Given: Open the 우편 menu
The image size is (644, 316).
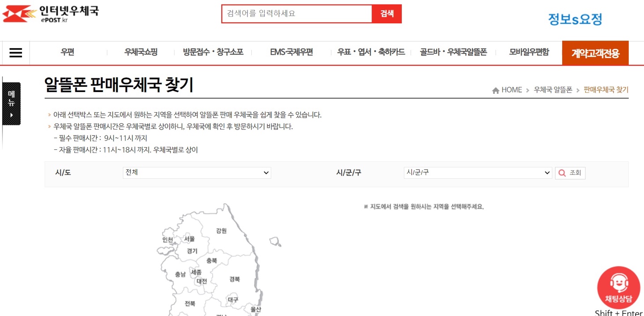Looking at the screenshot, I should [x=67, y=52].
